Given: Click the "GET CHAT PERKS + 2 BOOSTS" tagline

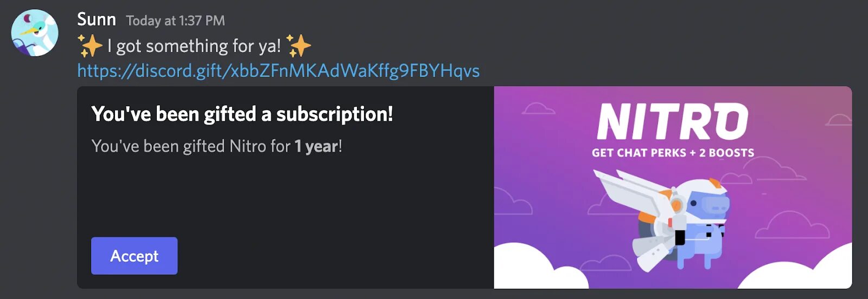Looking at the screenshot, I should [673, 153].
